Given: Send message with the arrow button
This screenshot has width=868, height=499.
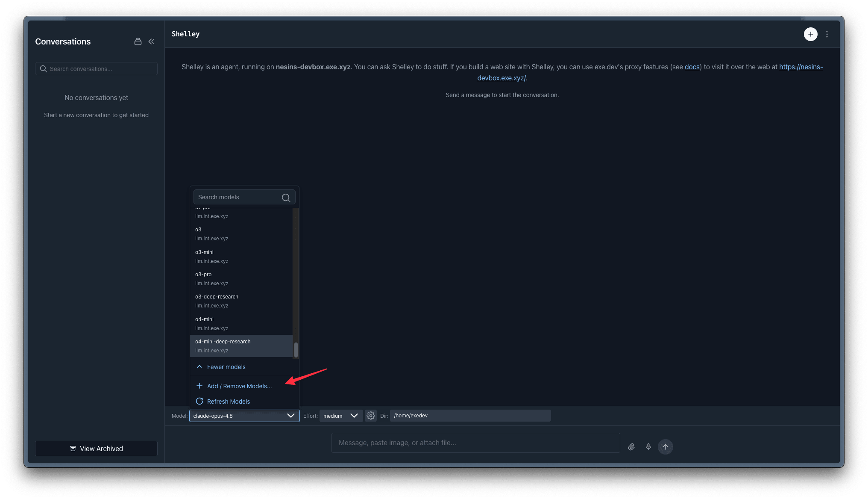Looking at the screenshot, I should tap(666, 447).
